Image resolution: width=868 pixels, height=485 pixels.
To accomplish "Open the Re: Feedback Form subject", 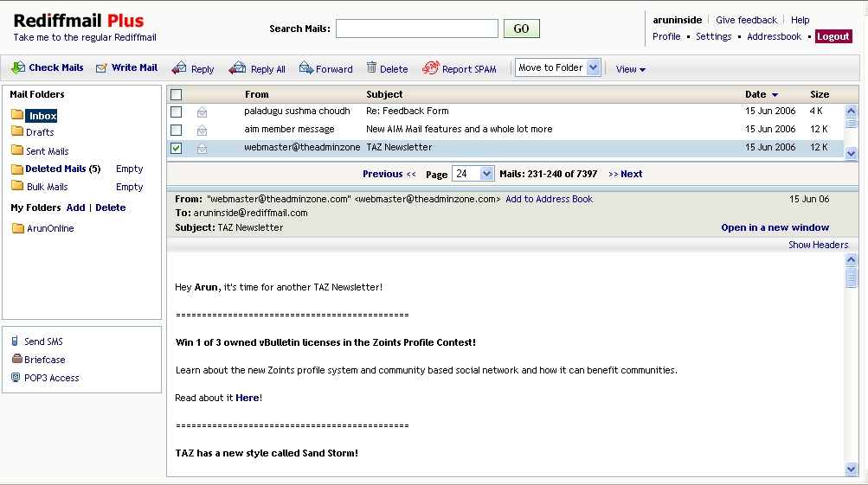I will click(x=408, y=112).
